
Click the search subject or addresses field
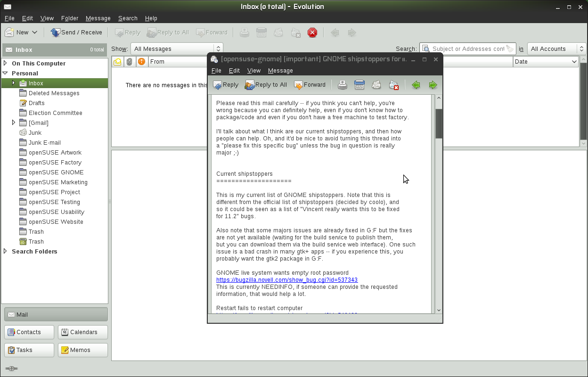[x=467, y=49]
